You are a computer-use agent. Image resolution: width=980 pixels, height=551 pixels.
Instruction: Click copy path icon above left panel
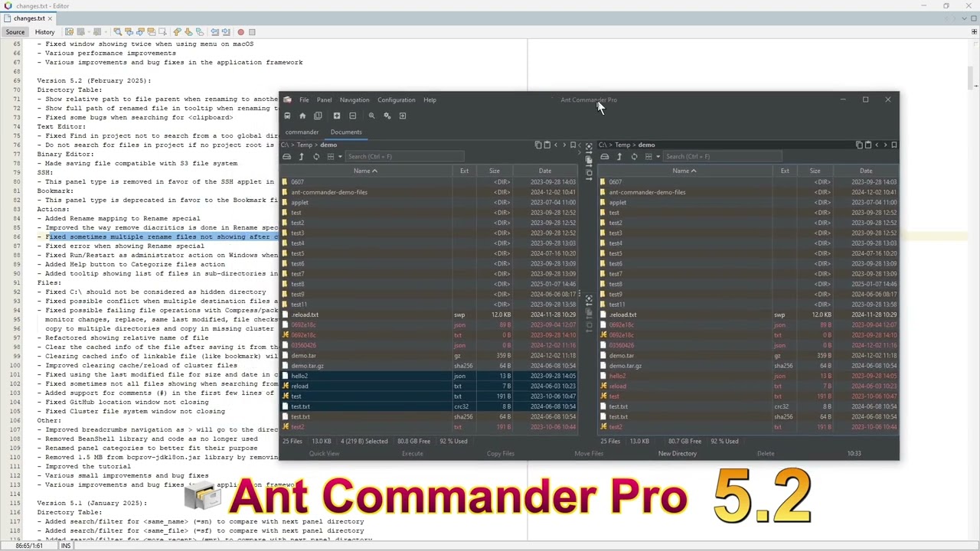(x=538, y=145)
